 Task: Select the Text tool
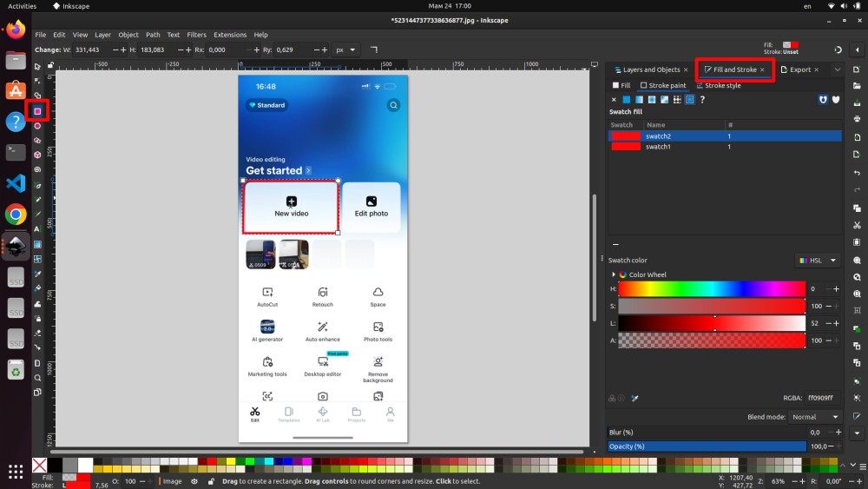point(37,228)
